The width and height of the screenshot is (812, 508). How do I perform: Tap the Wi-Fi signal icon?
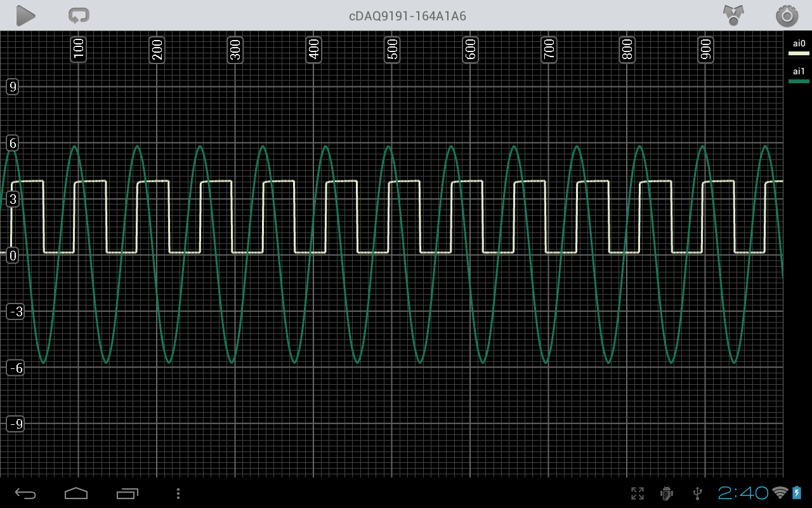(780, 493)
